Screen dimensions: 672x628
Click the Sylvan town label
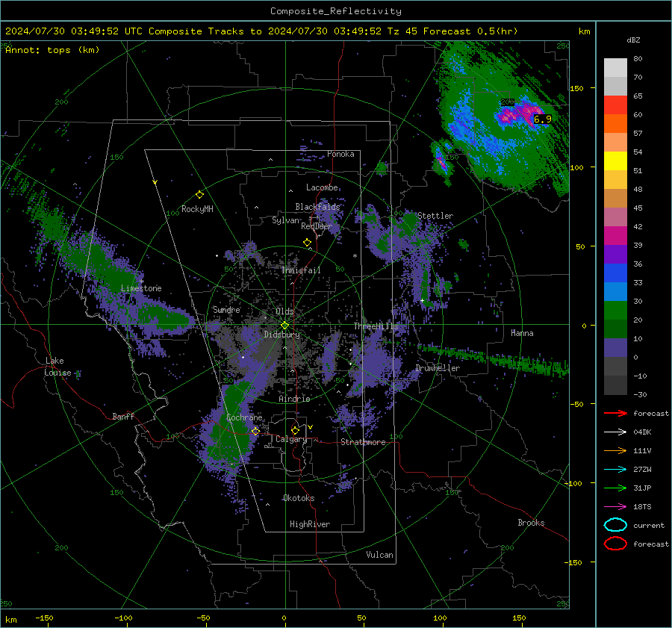point(285,221)
